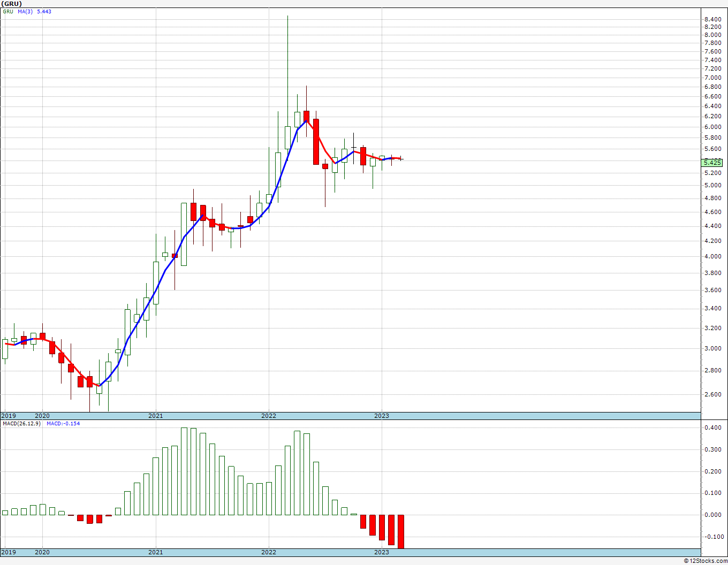The width and height of the screenshot is (728, 565).
Task: Click 4.600 on the price axis
Action: 712,212
